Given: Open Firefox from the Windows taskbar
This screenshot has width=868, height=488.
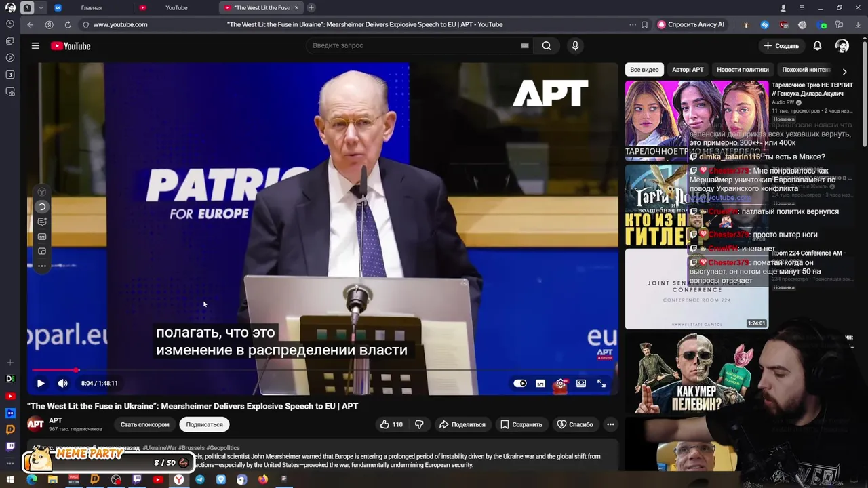Looking at the screenshot, I should (x=262, y=479).
